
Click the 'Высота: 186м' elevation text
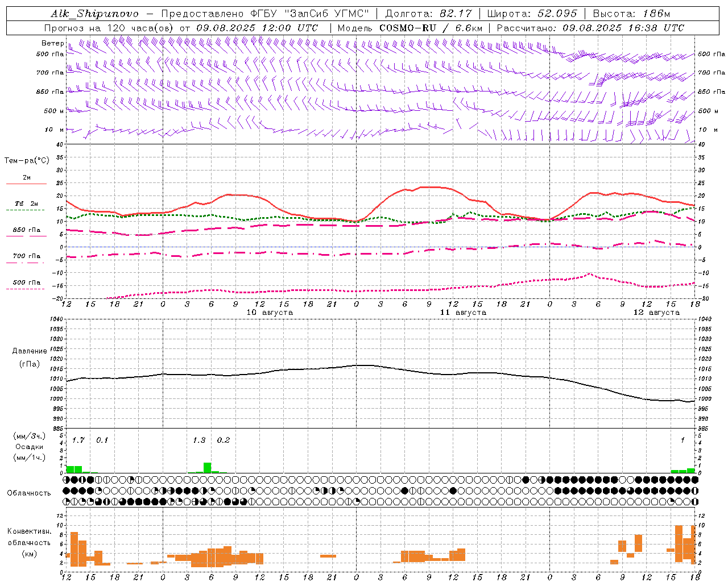pyautogui.click(x=631, y=14)
